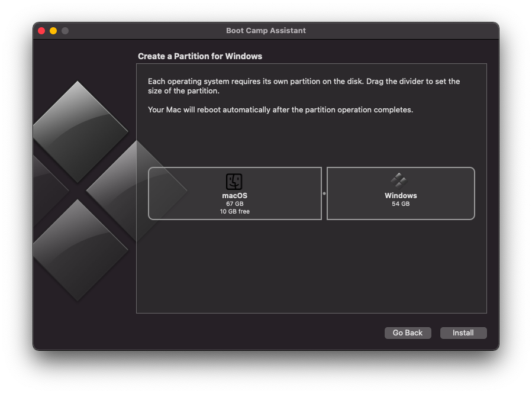Image resolution: width=532 pixels, height=394 pixels.
Task: Click the '67 GB' macOS size value
Action: (x=235, y=204)
